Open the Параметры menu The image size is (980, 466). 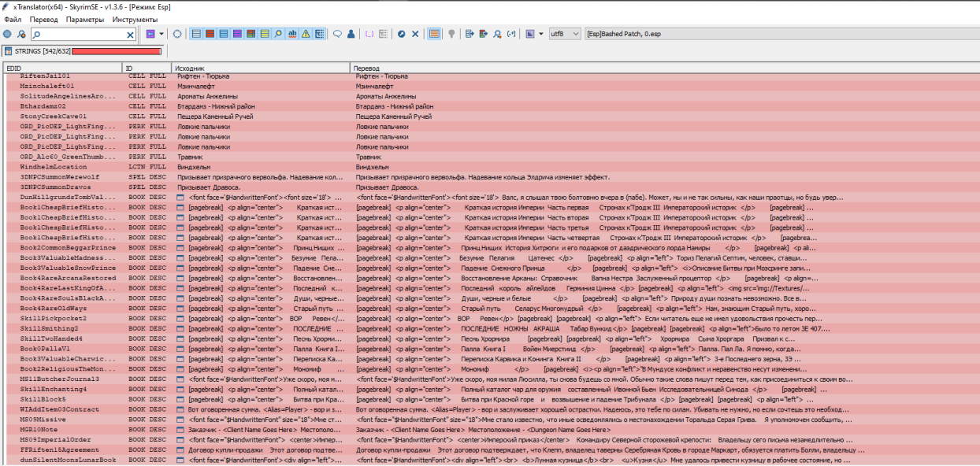[84, 19]
